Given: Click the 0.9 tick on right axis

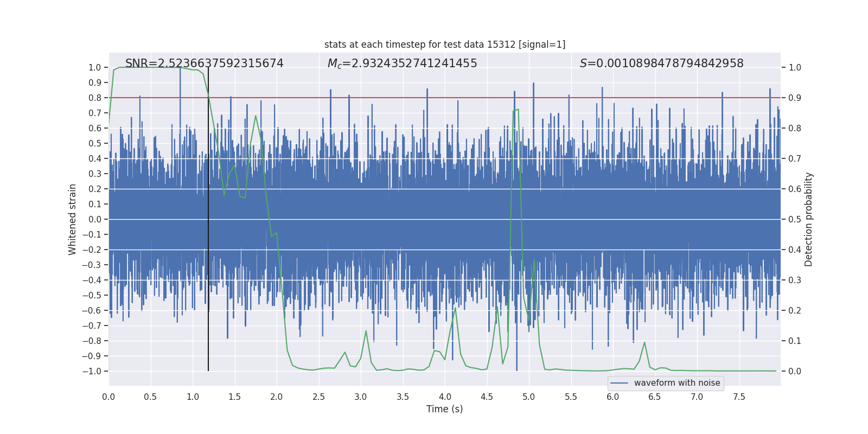Looking at the screenshot, I should pos(795,98).
